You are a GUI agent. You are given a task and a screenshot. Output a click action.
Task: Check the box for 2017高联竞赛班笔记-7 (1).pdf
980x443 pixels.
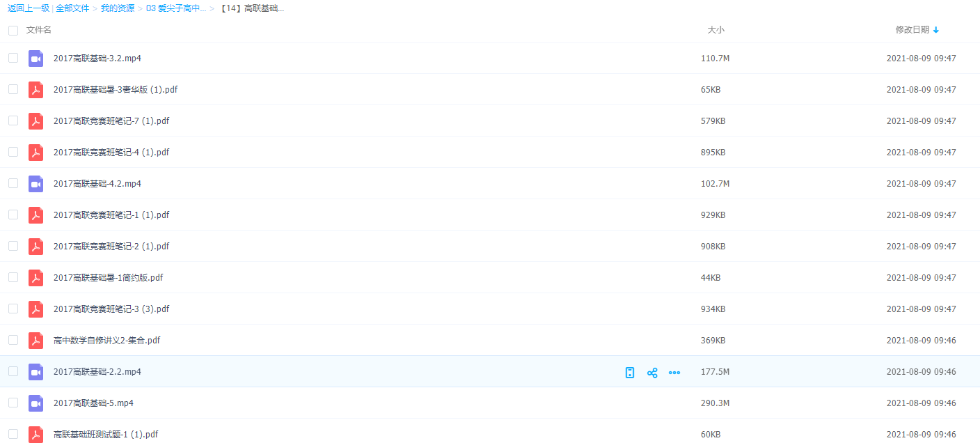[x=13, y=121]
